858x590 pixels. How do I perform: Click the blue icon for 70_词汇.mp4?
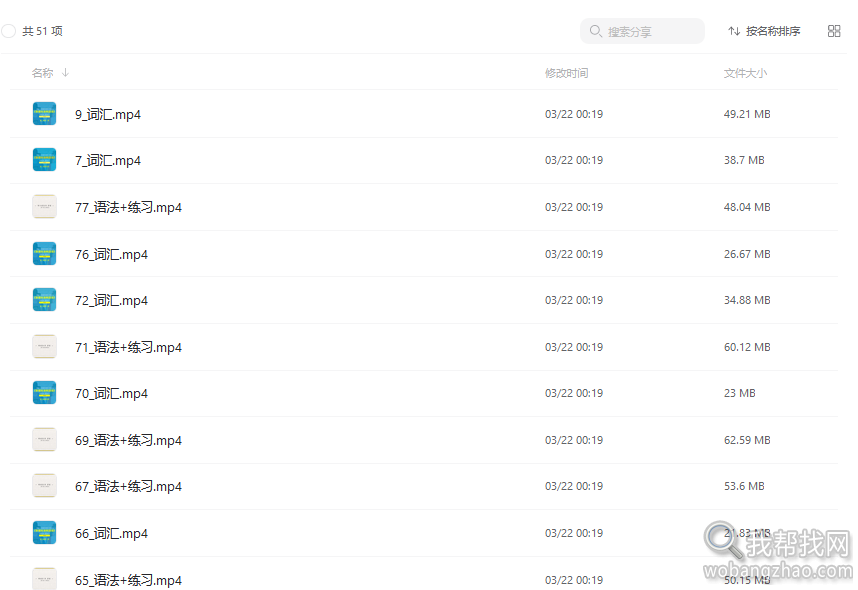tap(44, 393)
